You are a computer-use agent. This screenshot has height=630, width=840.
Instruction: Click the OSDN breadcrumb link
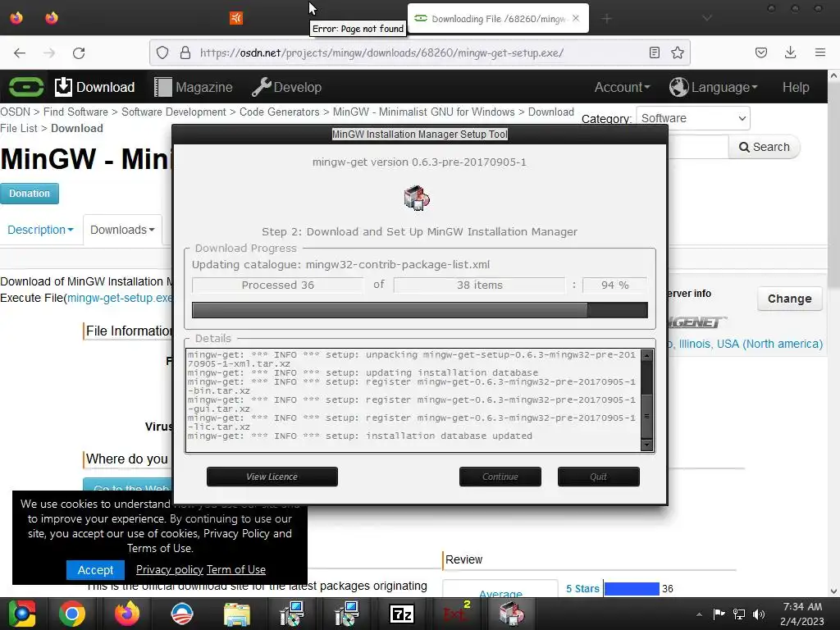(x=15, y=112)
